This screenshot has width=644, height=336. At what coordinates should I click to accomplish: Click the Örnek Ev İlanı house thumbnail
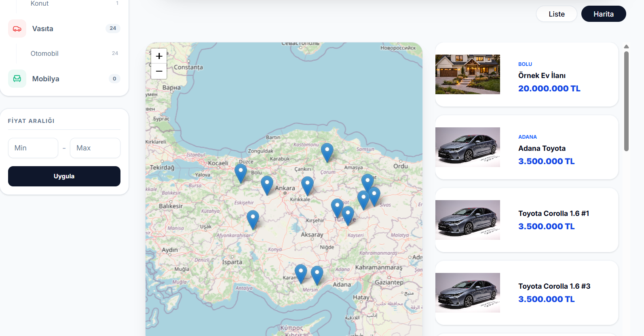click(467, 74)
